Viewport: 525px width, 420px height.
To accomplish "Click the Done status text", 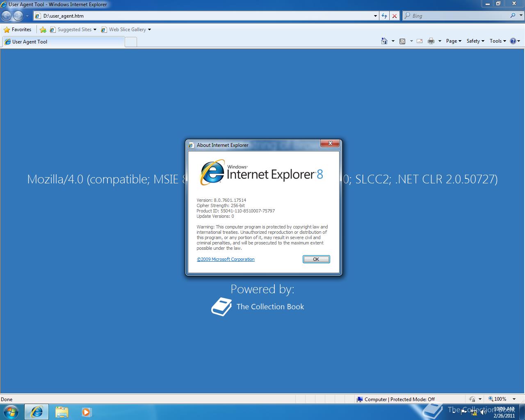I will pyautogui.click(x=7, y=399).
